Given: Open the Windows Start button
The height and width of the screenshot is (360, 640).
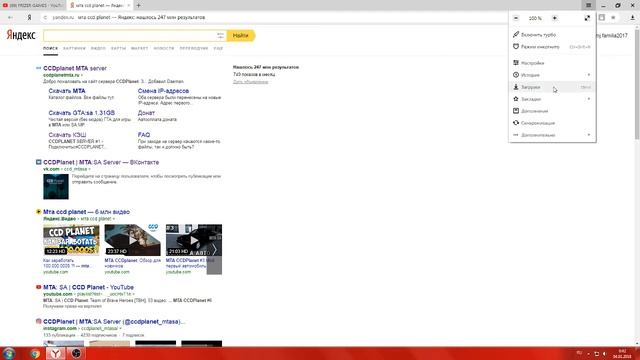Looking at the screenshot, I should click(x=9, y=353).
